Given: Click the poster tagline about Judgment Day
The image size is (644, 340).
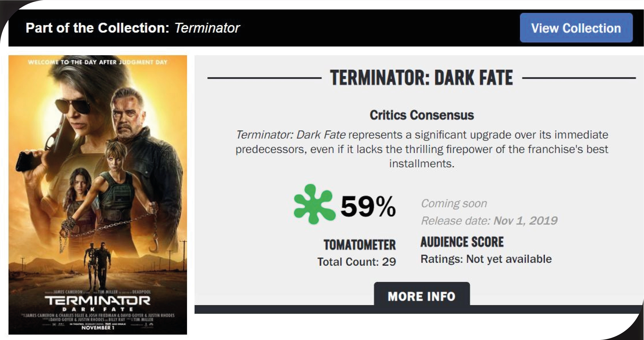Looking at the screenshot, I should pos(98,62).
